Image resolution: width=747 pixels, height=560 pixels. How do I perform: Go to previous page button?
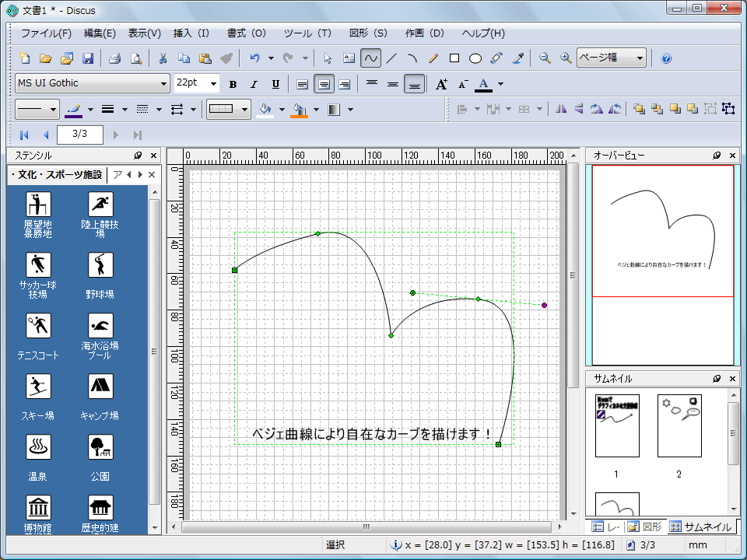46,135
